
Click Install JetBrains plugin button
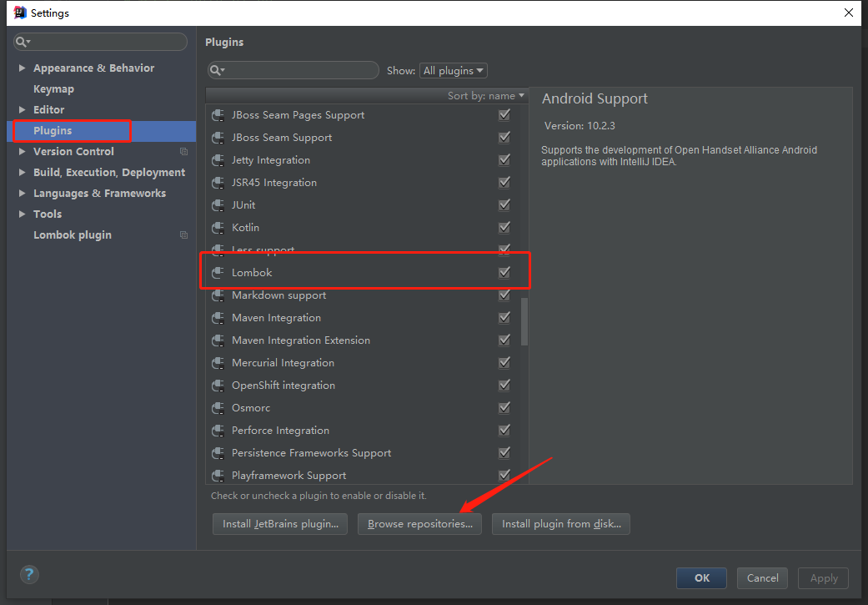point(280,524)
